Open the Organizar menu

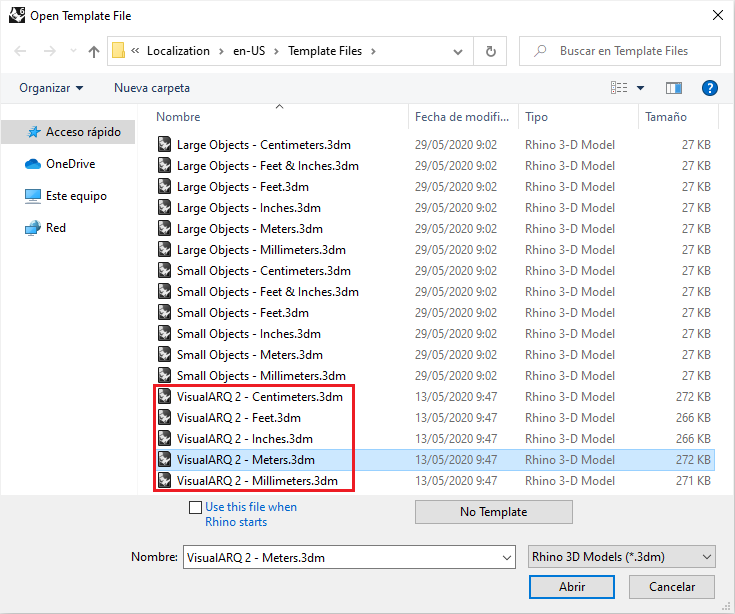(x=51, y=88)
